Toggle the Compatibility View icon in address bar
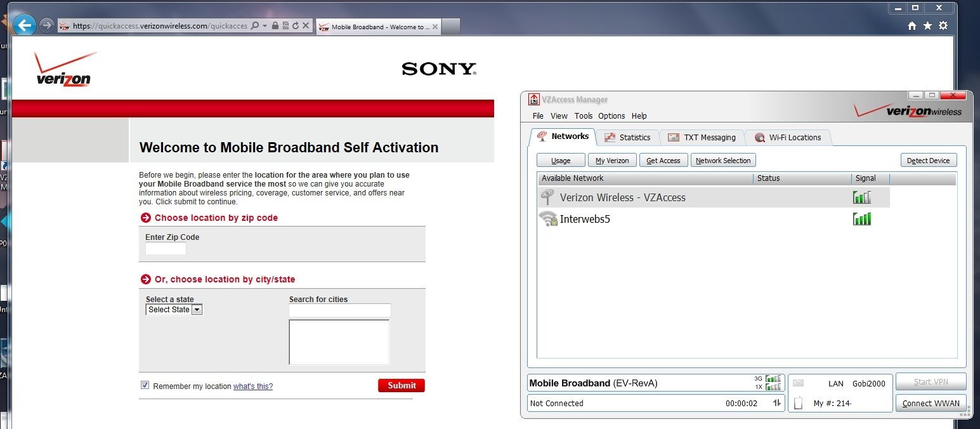Viewport: 980px width, 429px height. click(285, 26)
